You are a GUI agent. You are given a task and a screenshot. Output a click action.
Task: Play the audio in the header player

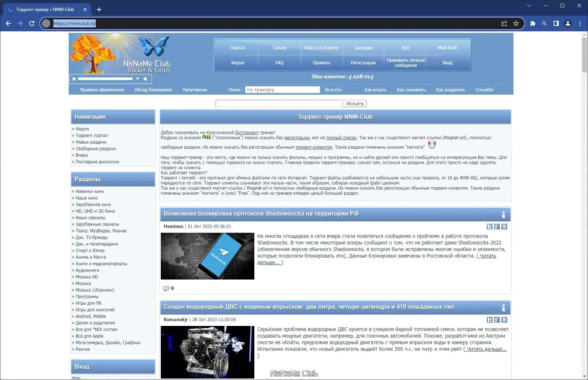[x=74, y=79]
